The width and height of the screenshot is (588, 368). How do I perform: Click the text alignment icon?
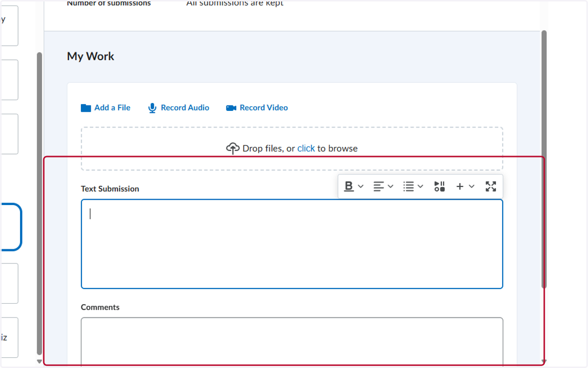[x=379, y=186]
